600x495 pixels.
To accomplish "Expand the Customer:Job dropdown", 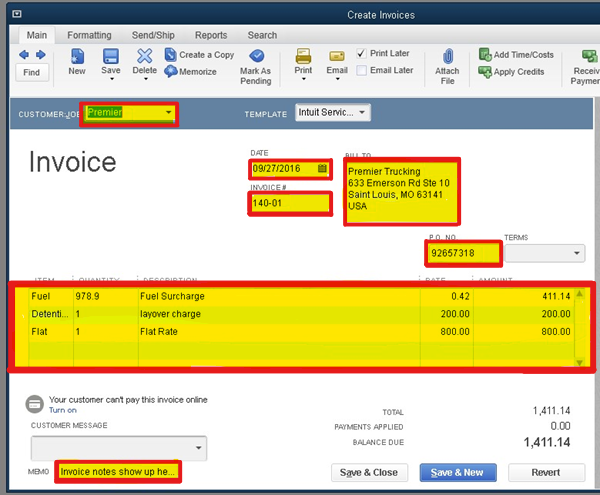I will [169, 113].
